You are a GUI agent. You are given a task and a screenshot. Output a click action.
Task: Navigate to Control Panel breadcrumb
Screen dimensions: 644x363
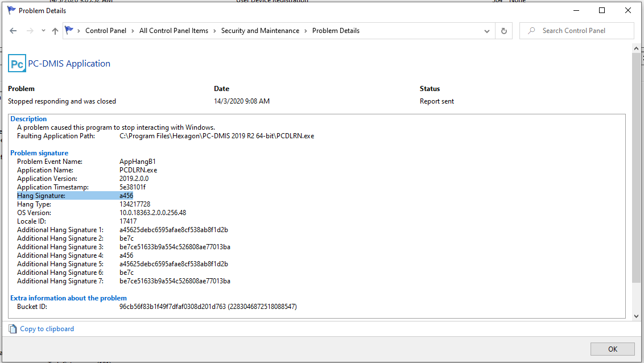coord(106,31)
